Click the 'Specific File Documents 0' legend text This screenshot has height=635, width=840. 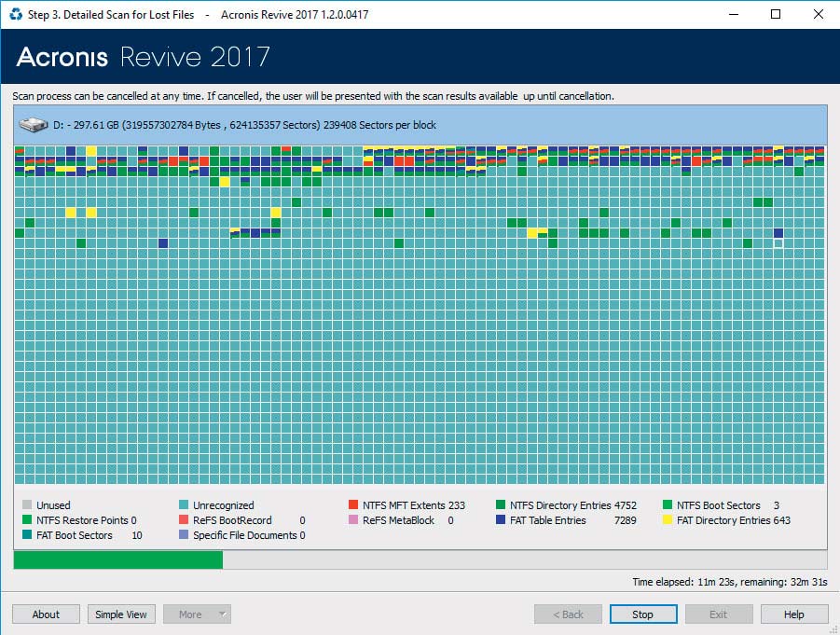(249, 535)
